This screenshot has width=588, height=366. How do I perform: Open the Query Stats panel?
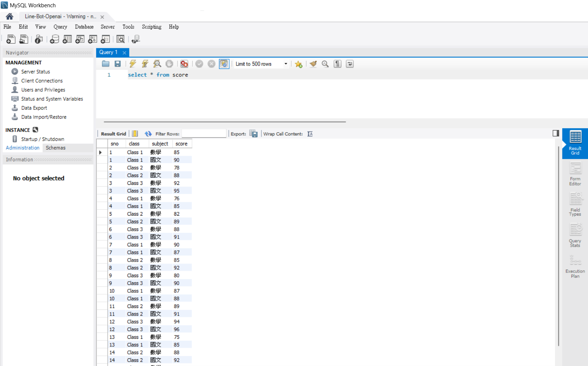pyautogui.click(x=575, y=236)
